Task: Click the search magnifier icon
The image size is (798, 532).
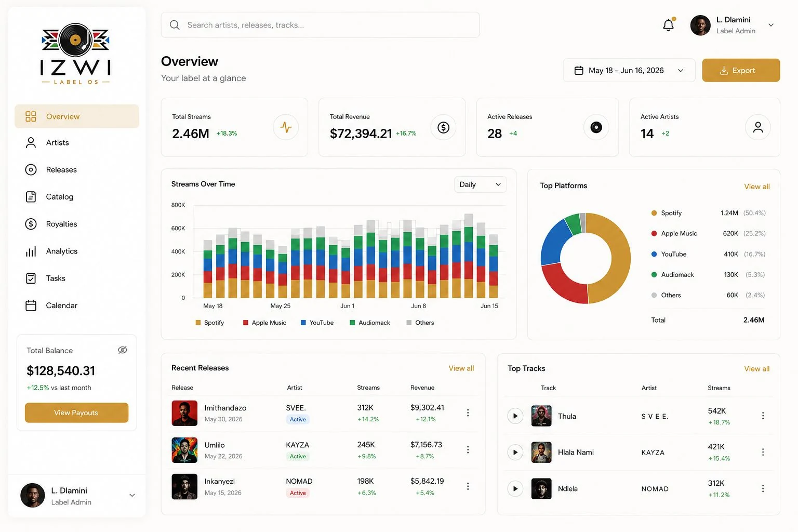Action: pyautogui.click(x=175, y=25)
